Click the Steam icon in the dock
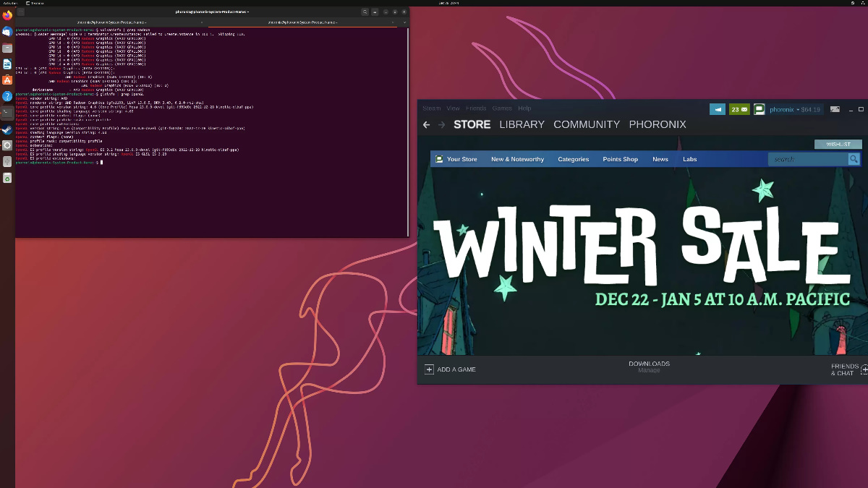Screen dimensions: 868x488 coord(7,129)
